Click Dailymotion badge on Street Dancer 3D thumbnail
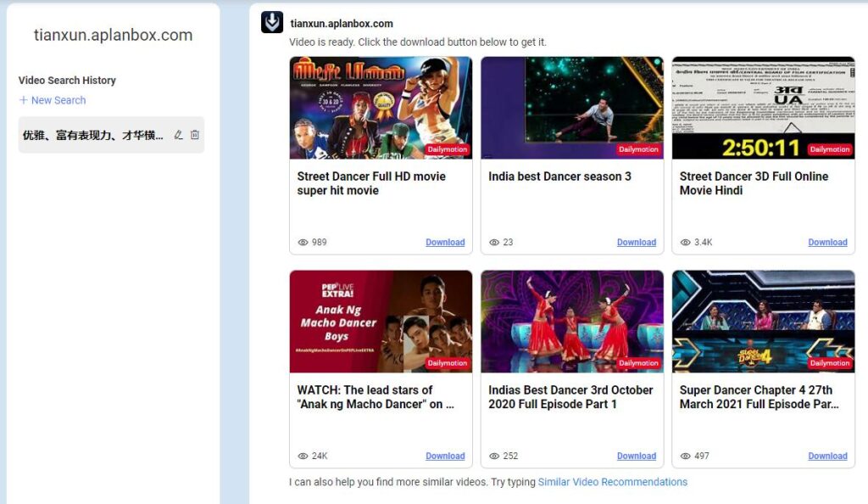Viewport: 868px width, 504px height. point(829,149)
